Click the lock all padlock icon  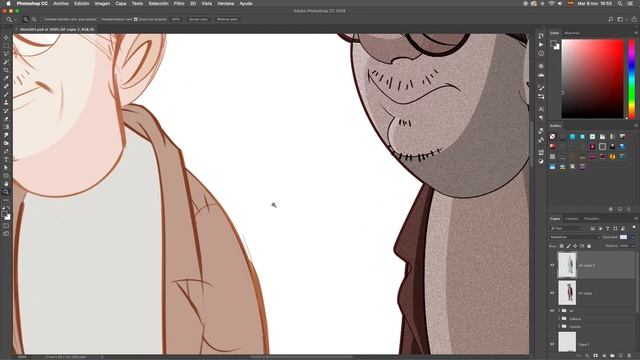coord(589,246)
